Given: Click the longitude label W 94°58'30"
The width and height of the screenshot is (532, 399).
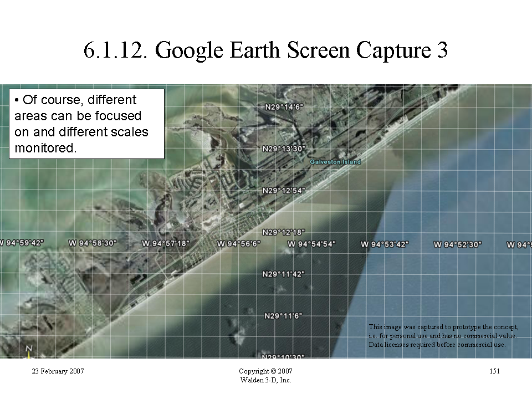Looking at the screenshot, I should tap(93, 243).
